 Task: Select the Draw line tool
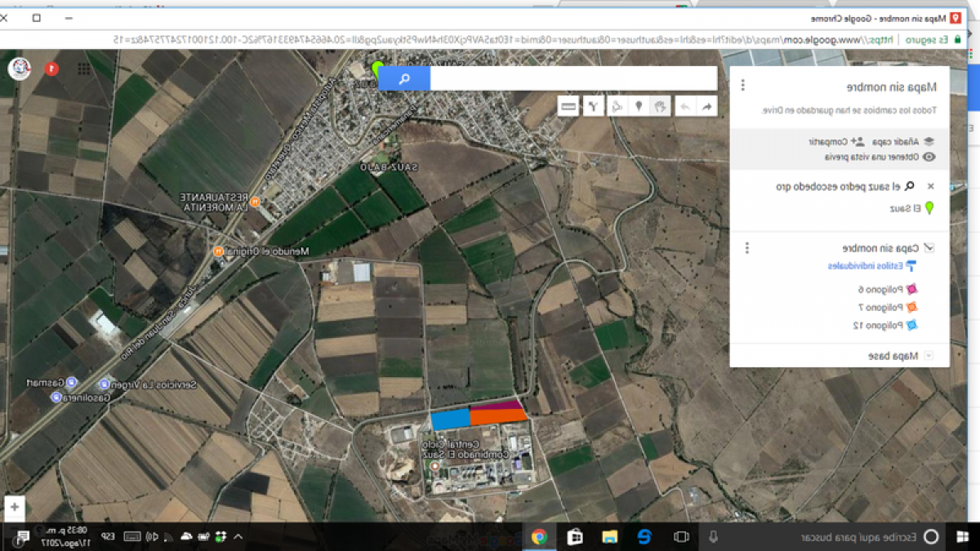tap(617, 106)
